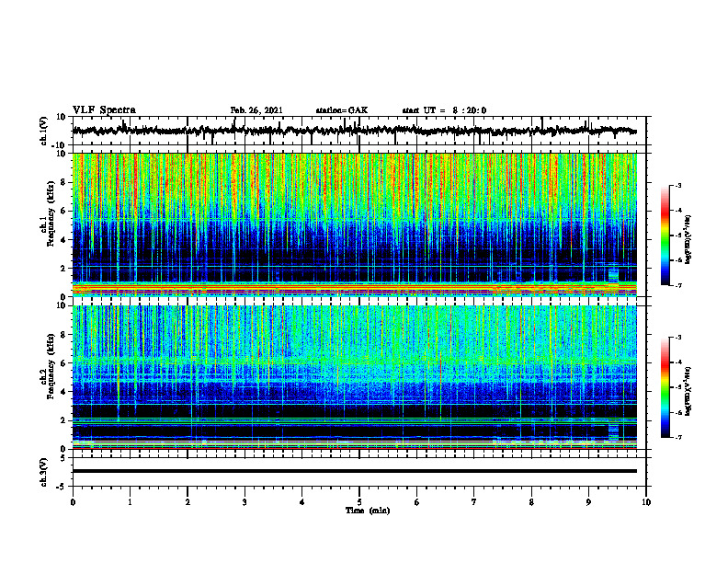Click the "6" tick label on the time axis
This screenshot has height=563, width=728.
(x=417, y=502)
